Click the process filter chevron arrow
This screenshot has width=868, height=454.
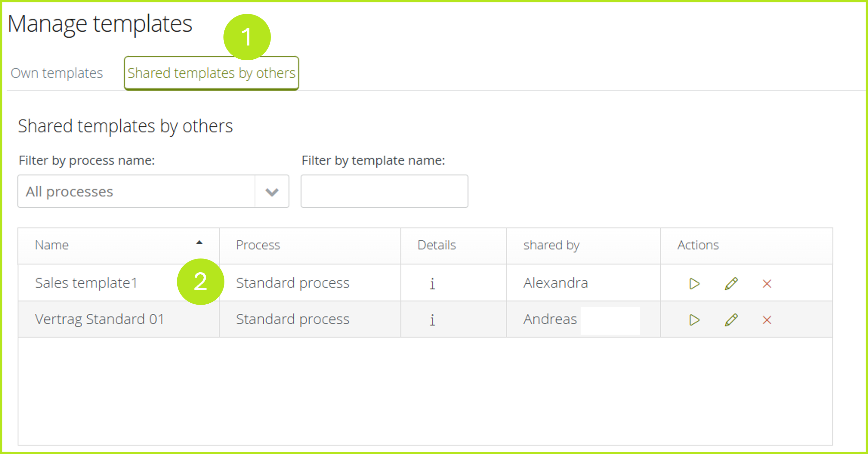[272, 192]
